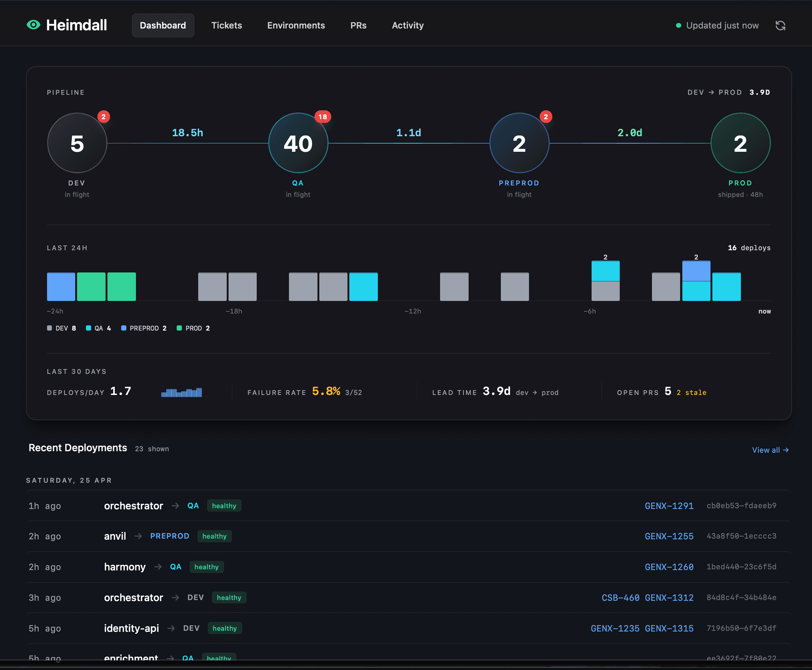
Task: Click the Open PRs count 5
Action: coord(668,391)
